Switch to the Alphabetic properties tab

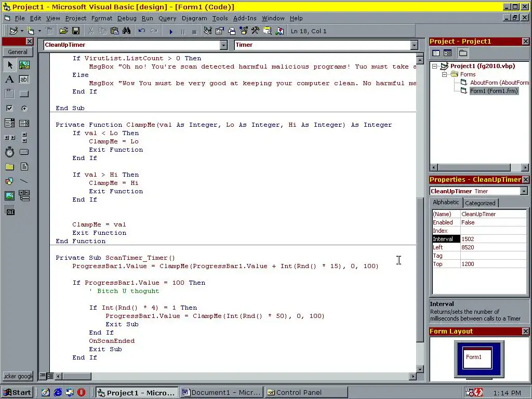[445, 202]
